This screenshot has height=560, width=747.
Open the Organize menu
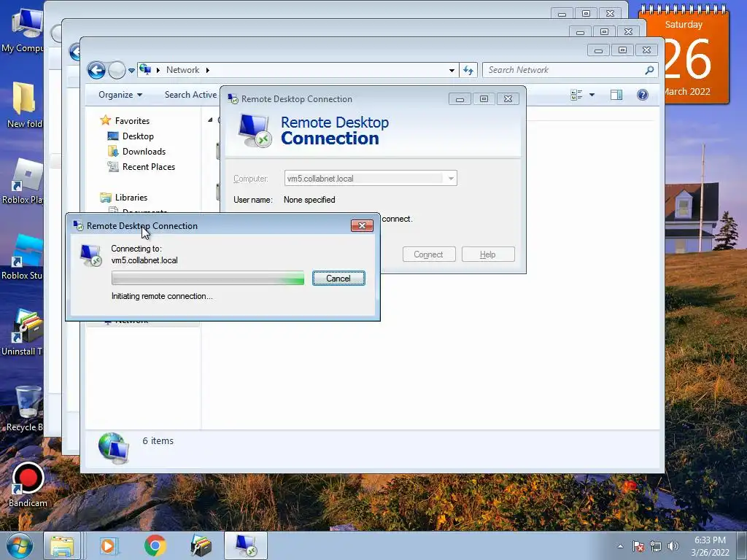pyautogui.click(x=120, y=95)
